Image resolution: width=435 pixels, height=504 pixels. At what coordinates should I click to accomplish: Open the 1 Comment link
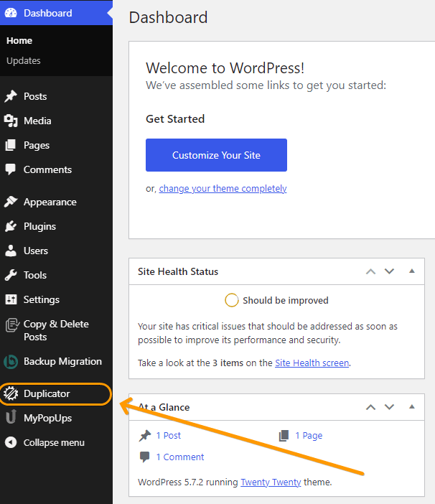tap(179, 457)
